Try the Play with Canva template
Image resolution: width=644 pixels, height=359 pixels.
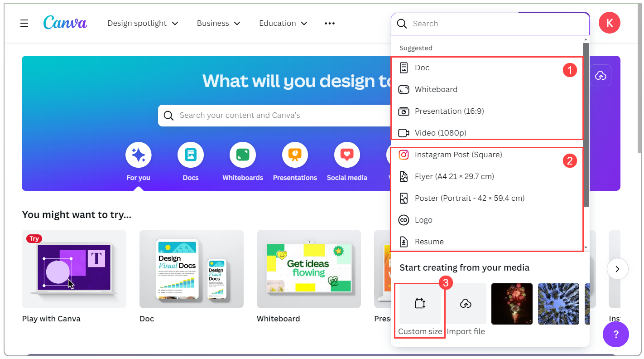click(74, 269)
